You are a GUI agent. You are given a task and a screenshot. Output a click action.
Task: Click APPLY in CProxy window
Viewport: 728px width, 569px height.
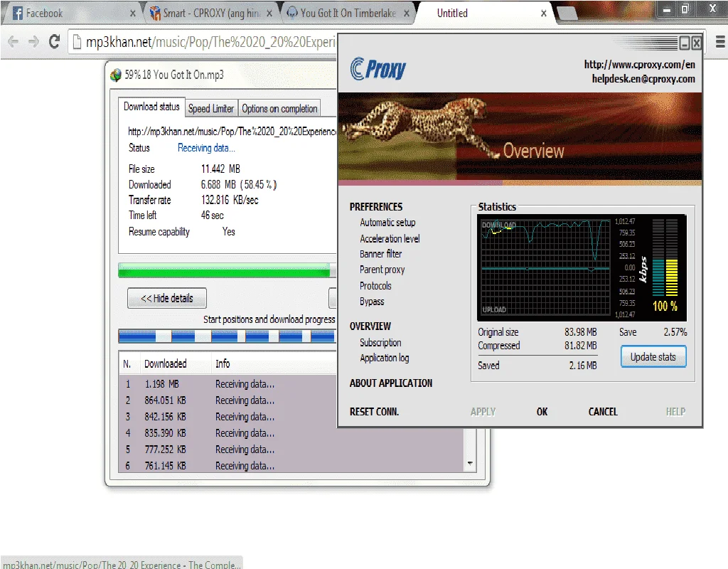pyautogui.click(x=483, y=412)
